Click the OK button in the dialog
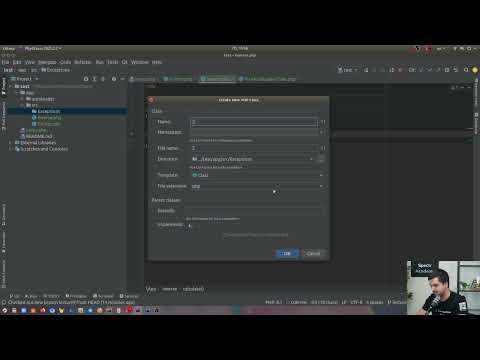This screenshot has height=360, width=480. click(286, 254)
